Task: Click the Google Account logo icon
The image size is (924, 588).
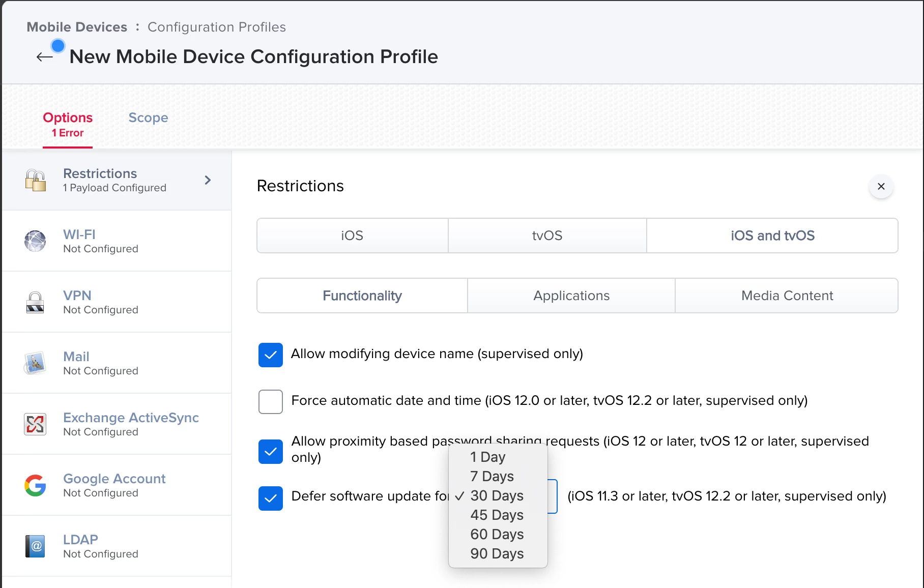Action: 35,485
